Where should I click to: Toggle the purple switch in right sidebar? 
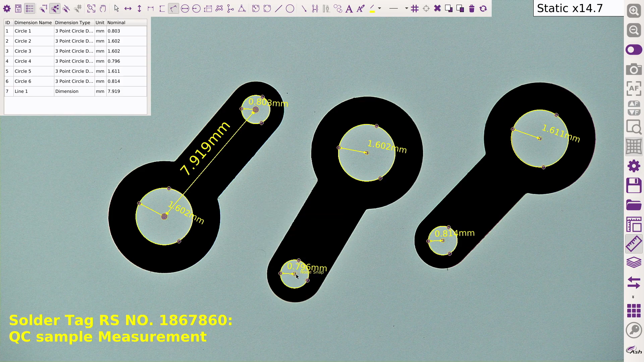pyautogui.click(x=633, y=50)
